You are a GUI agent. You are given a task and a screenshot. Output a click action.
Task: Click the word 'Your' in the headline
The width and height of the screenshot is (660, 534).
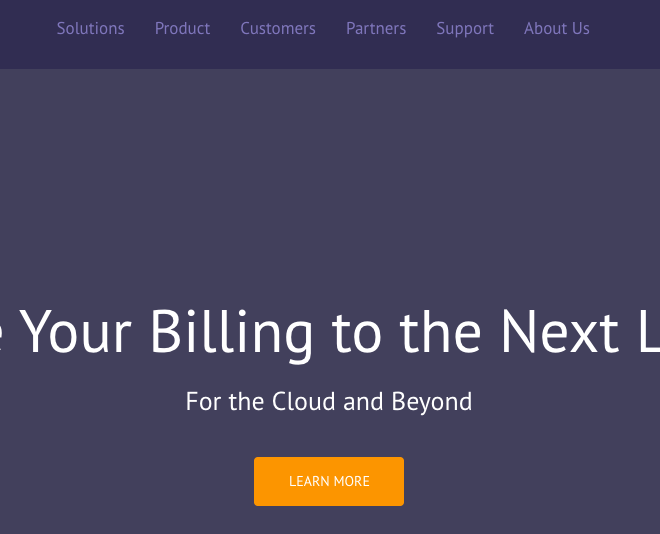click(x=76, y=332)
